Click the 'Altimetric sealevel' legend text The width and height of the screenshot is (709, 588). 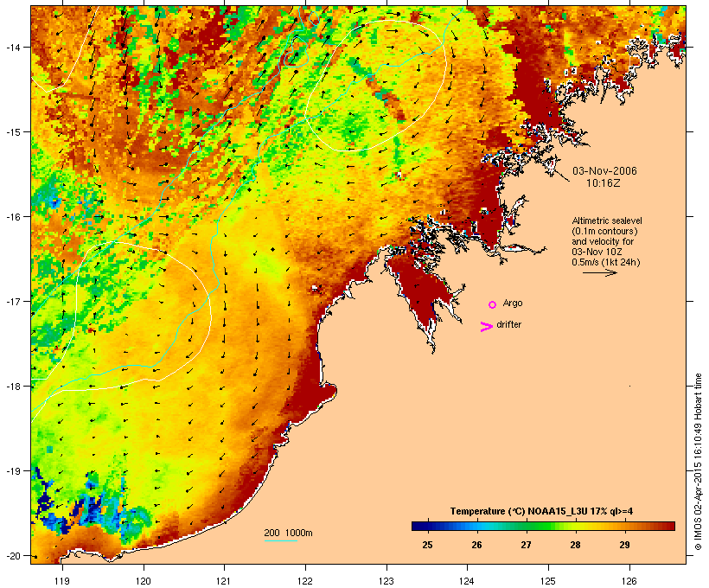(x=607, y=220)
